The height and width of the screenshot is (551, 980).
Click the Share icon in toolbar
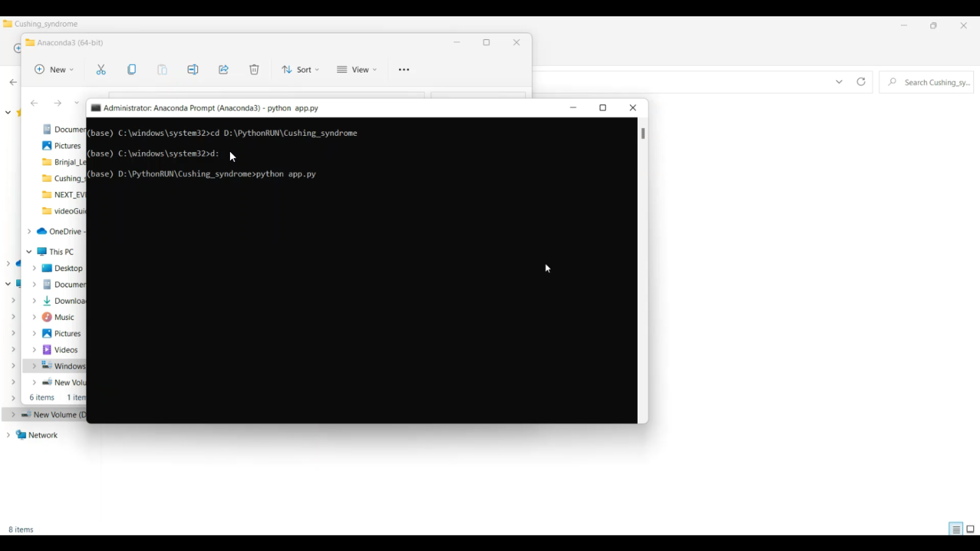223,70
